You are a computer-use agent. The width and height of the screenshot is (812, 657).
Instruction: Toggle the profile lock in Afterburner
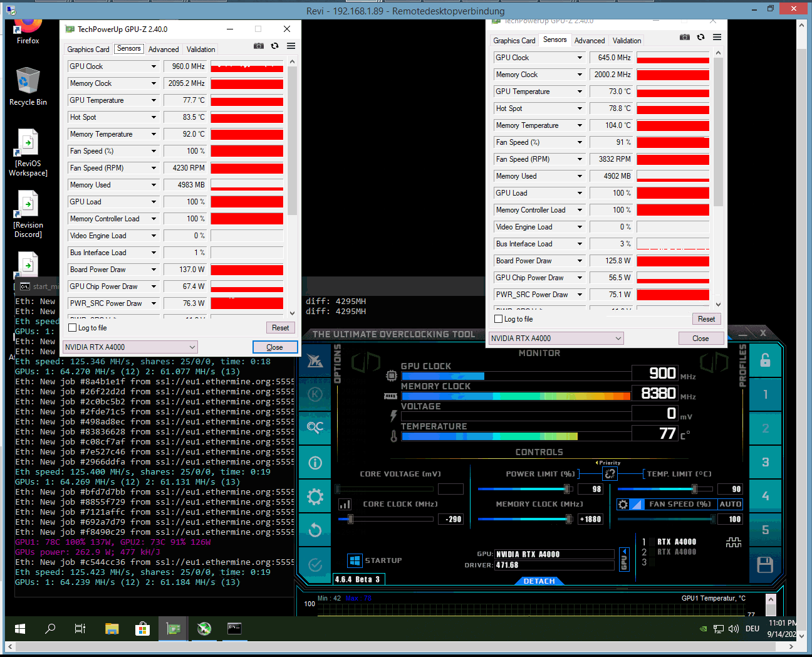(x=765, y=360)
